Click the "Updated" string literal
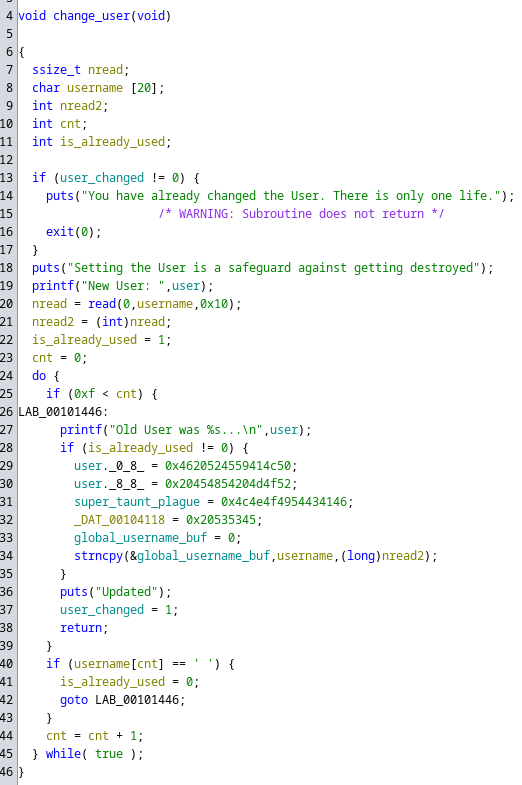The image size is (522, 785). click(127, 592)
